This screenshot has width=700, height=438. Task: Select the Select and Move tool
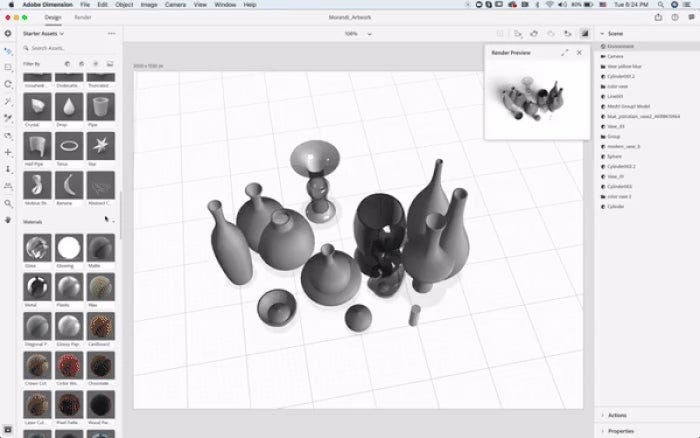[x=8, y=51]
